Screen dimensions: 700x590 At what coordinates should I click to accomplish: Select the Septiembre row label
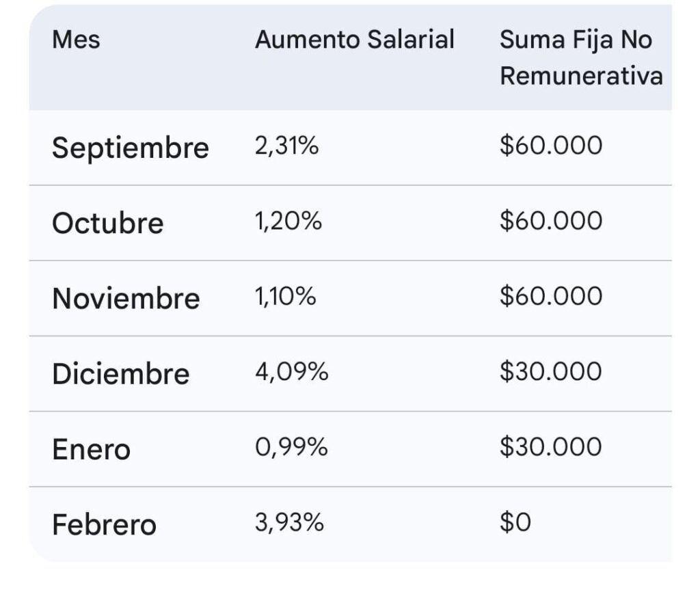[131, 148]
